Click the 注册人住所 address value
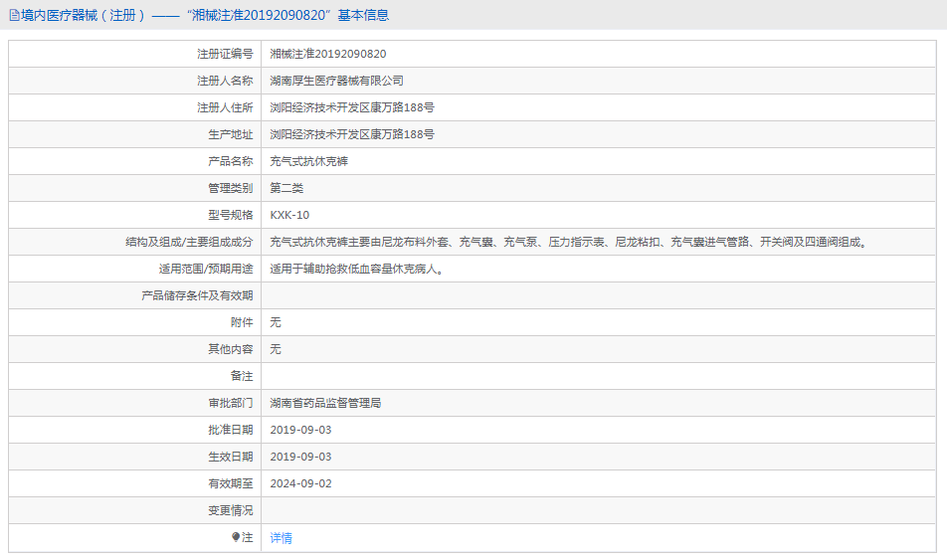This screenshot has height=560, width=947. [x=352, y=107]
